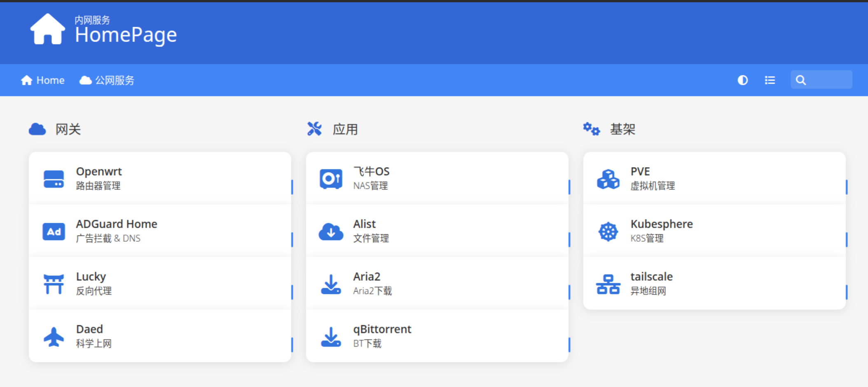The height and width of the screenshot is (387, 868).
Task: Click the Home nav house icon
Action: point(26,80)
